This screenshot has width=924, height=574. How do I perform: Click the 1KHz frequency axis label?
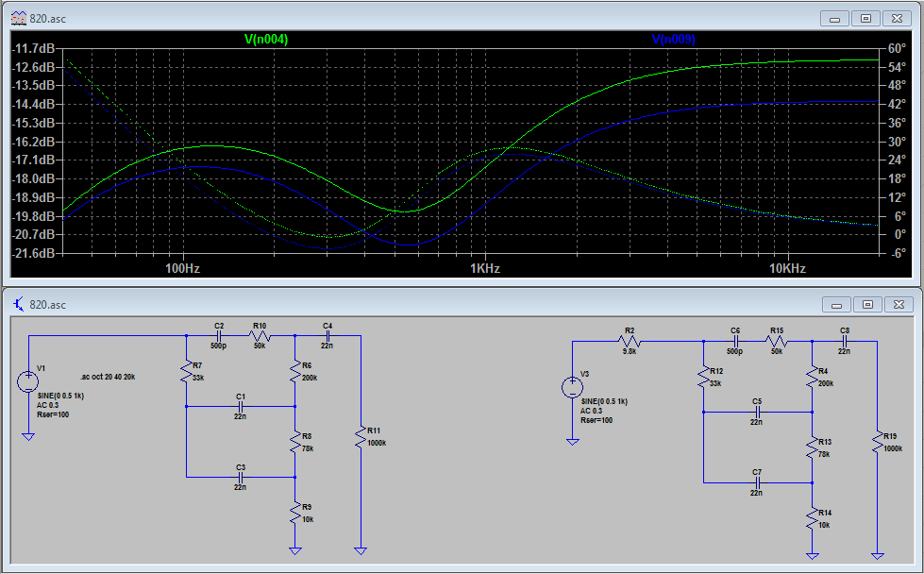[x=484, y=269]
